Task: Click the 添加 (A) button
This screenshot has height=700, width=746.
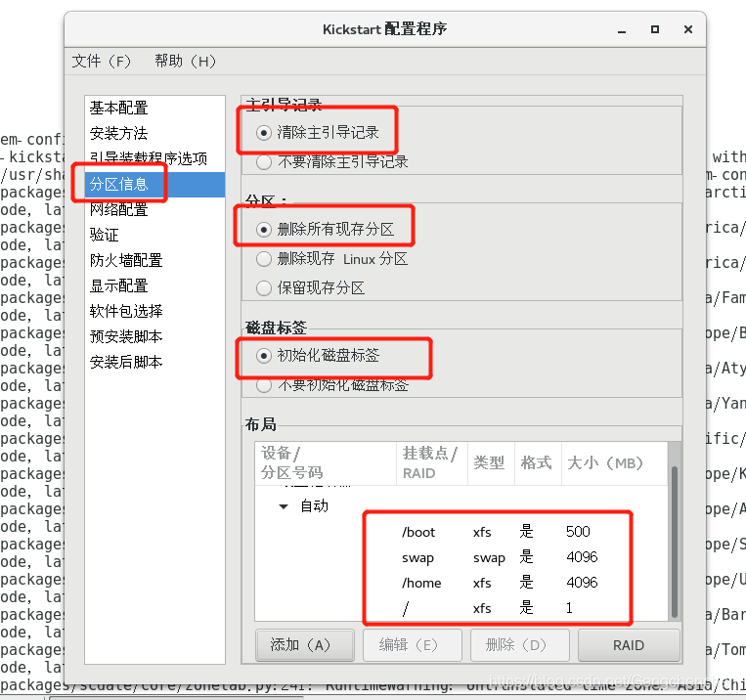Action: (305, 645)
